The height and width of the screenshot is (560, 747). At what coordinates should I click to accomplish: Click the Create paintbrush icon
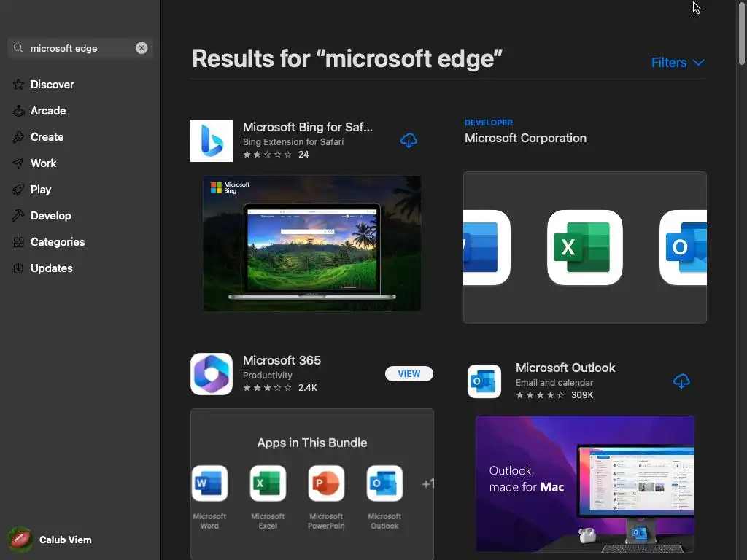pos(18,136)
